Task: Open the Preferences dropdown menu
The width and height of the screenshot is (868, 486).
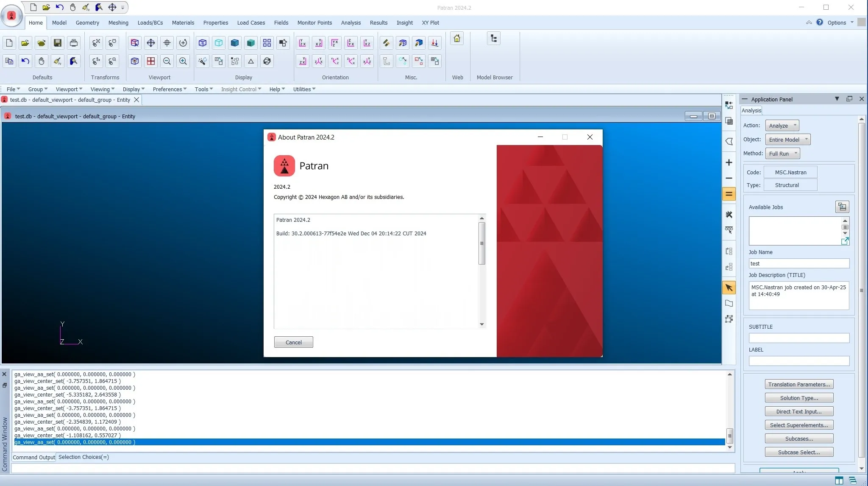Action: click(x=170, y=89)
